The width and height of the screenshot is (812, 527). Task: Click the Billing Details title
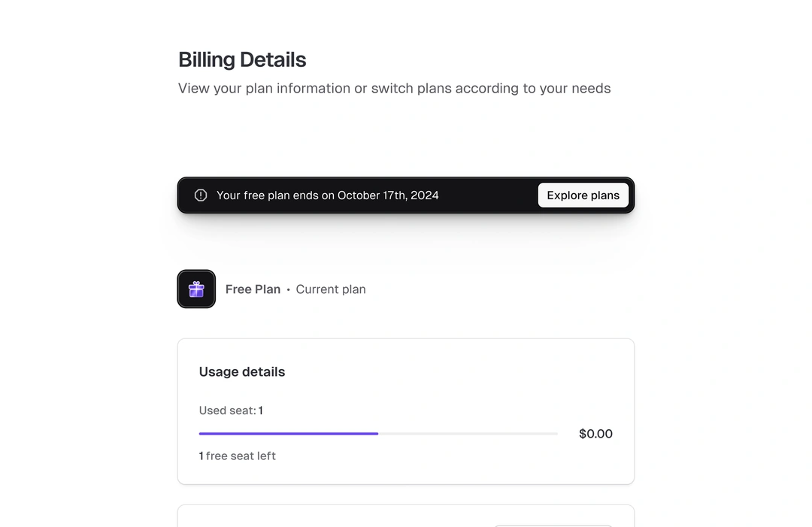242,59
